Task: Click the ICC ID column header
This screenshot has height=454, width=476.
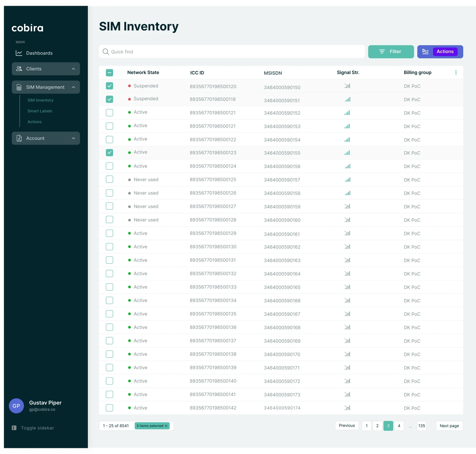Action: (197, 73)
